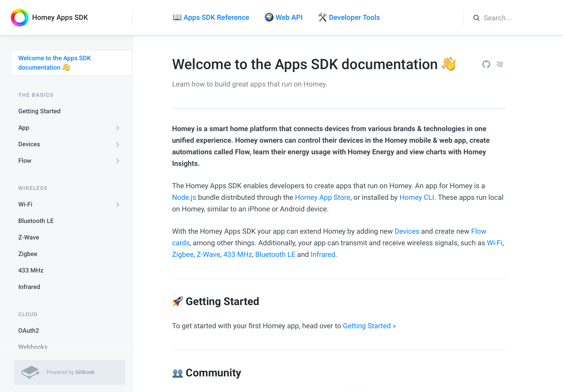The height and width of the screenshot is (392, 563).
Task: Select Welcome to the Apps SDK documentation in sidebar
Action: coord(72,63)
